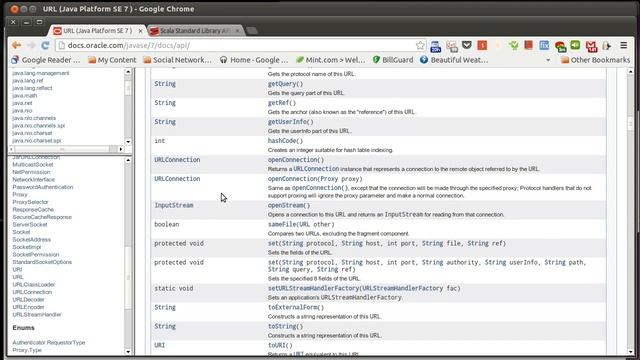The width and height of the screenshot is (640, 360).
Task: Select ServerSocket in the classes list
Action: click(x=30, y=224)
